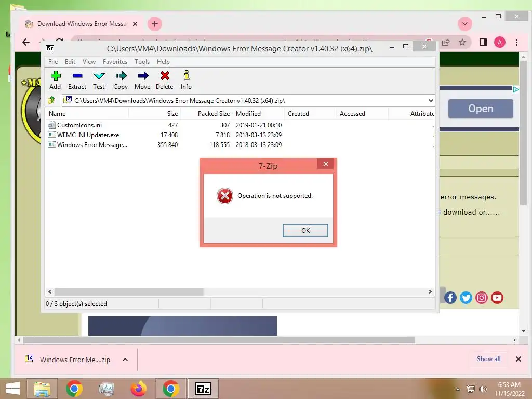Viewport: 532px width, 399px height.
Task: Click the Chrome page horizontal scrollbar
Action: (x=219, y=340)
